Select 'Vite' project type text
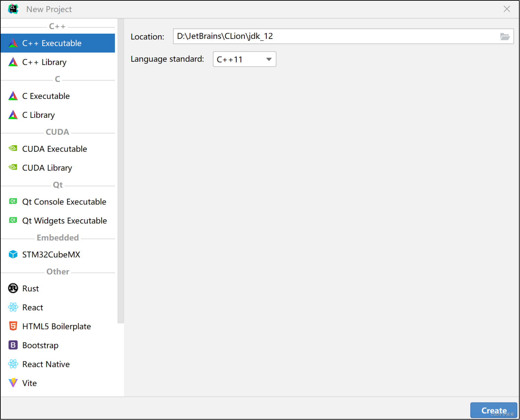 point(30,383)
